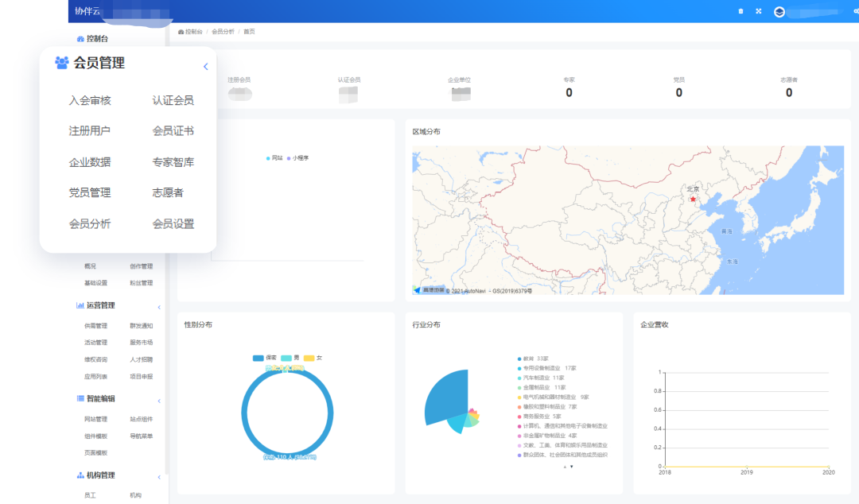The image size is (859, 504).
Task: Click the circular avatar icon in the header
Action: click(x=779, y=11)
